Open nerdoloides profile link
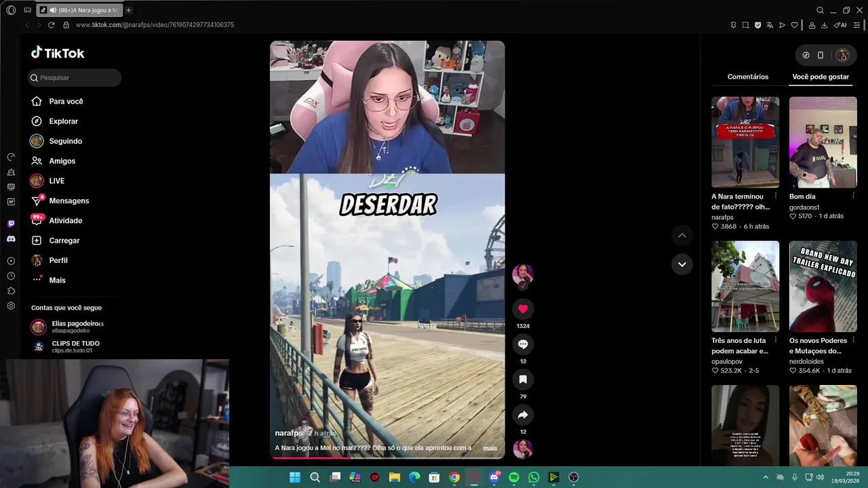 point(805,361)
